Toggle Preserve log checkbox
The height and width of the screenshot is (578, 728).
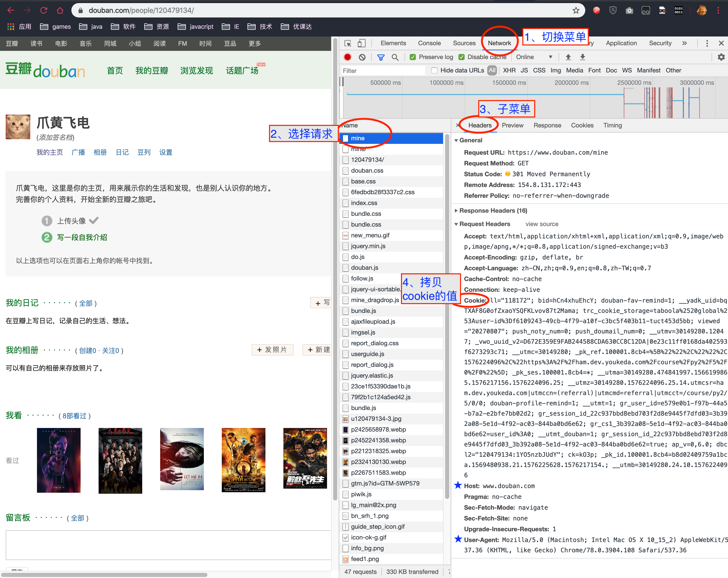coord(413,57)
